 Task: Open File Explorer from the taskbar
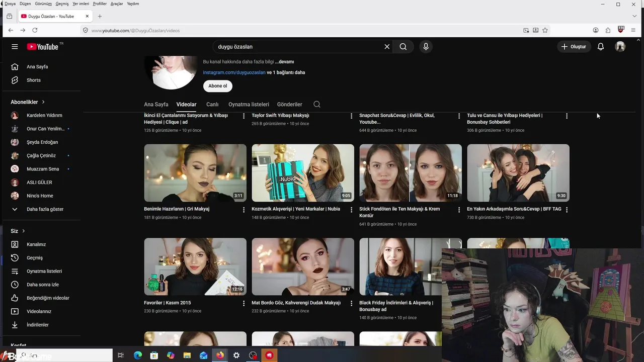pyautogui.click(x=187, y=355)
